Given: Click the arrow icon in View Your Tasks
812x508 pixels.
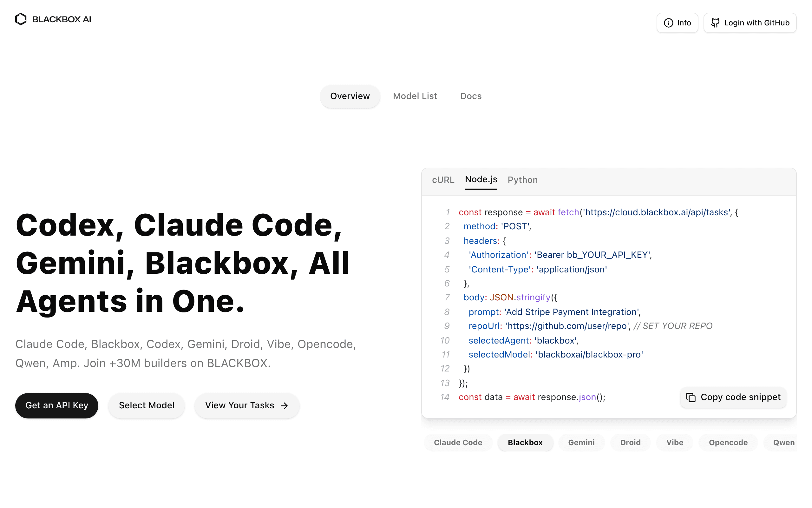Looking at the screenshot, I should [x=284, y=405].
